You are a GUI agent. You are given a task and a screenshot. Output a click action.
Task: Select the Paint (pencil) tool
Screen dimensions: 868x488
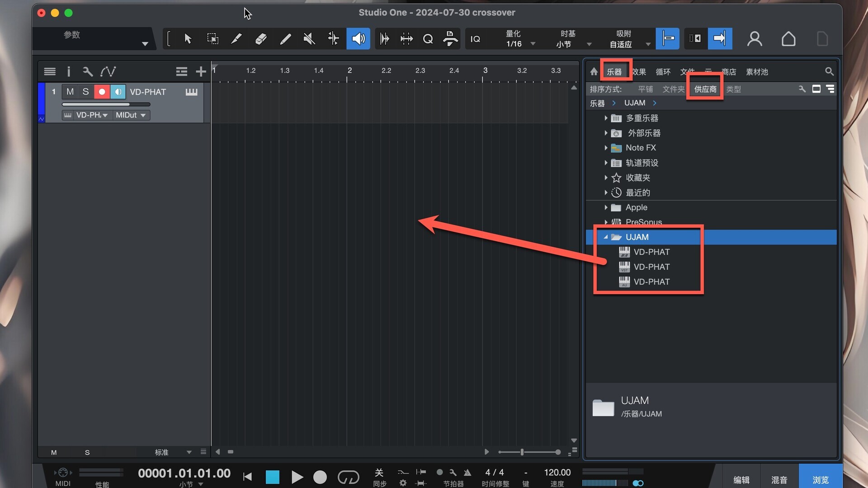tap(285, 39)
